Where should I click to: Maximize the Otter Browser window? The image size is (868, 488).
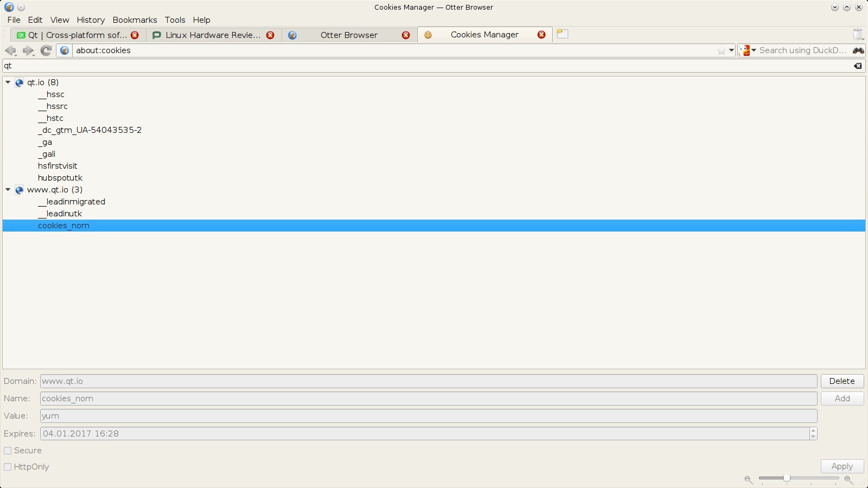pos(847,8)
